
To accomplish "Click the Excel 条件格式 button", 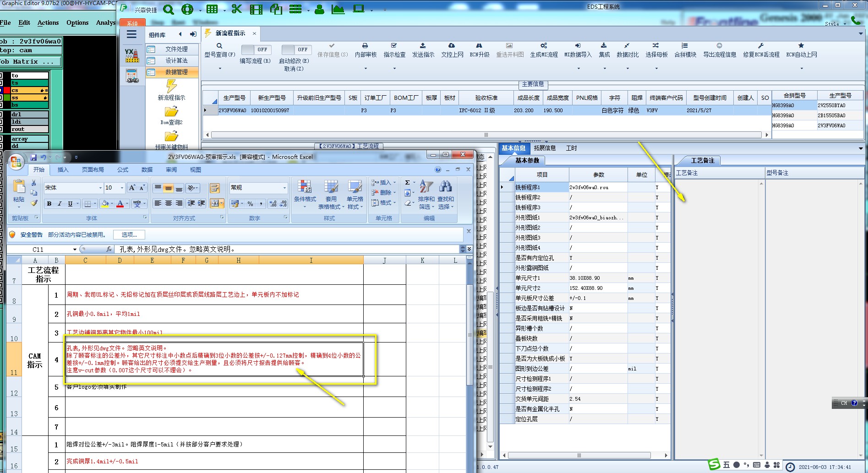I will 305,195.
